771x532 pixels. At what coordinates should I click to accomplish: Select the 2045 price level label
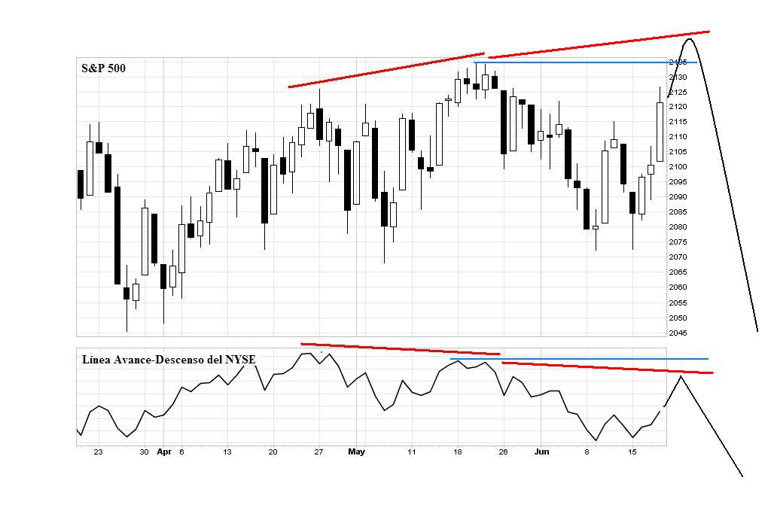(678, 333)
